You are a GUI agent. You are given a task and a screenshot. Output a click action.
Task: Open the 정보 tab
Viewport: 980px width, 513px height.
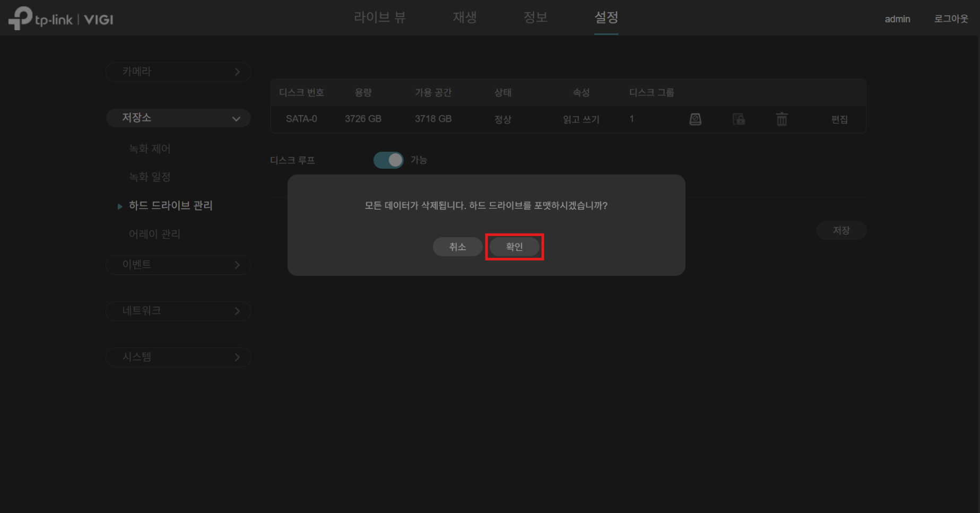pyautogui.click(x=535, y=18)
